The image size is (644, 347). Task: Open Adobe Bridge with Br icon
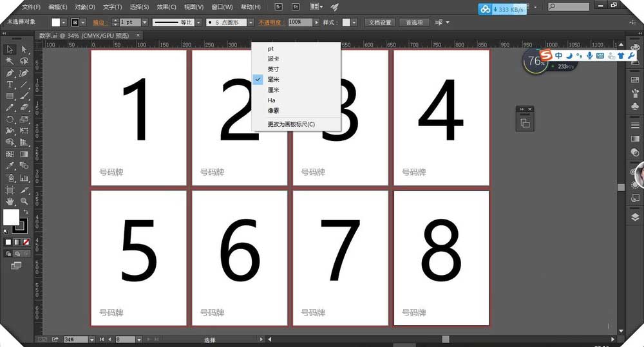(278, 6)
